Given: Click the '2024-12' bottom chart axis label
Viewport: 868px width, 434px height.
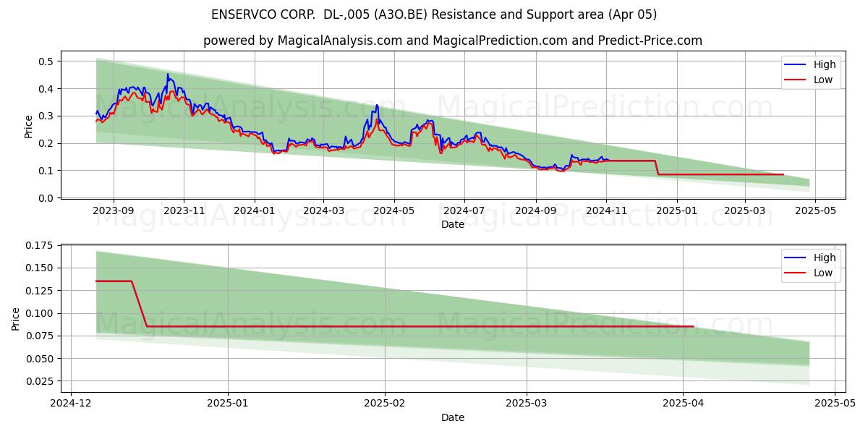Looking at the screenshot, I should (71, 404).
